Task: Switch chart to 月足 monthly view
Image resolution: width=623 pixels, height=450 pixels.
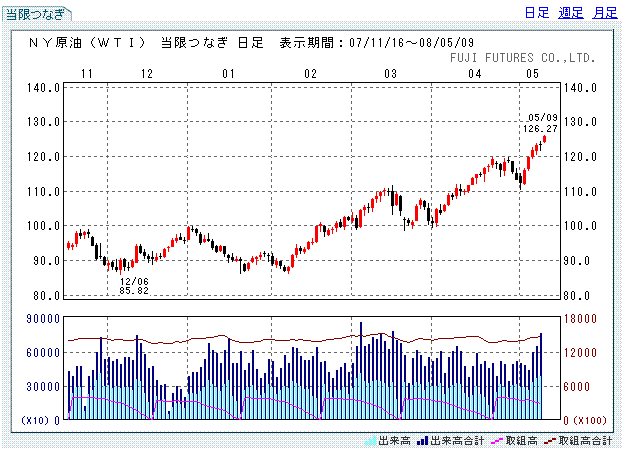Action: (x=605, y=13)
